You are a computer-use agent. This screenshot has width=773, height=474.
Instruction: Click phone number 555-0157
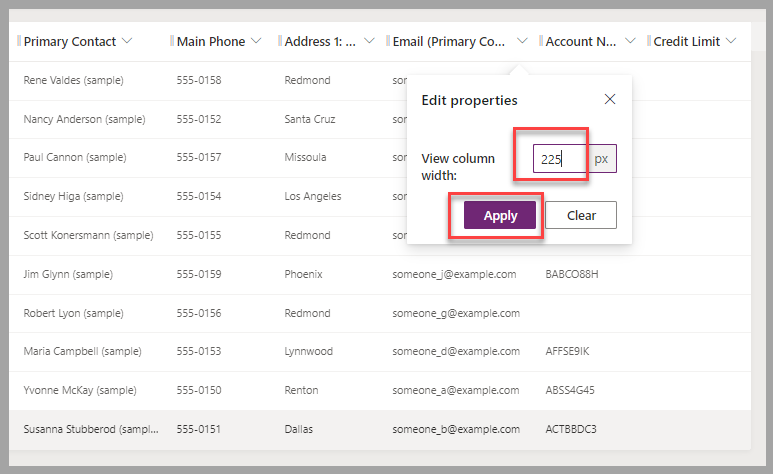tap(199, 157)
